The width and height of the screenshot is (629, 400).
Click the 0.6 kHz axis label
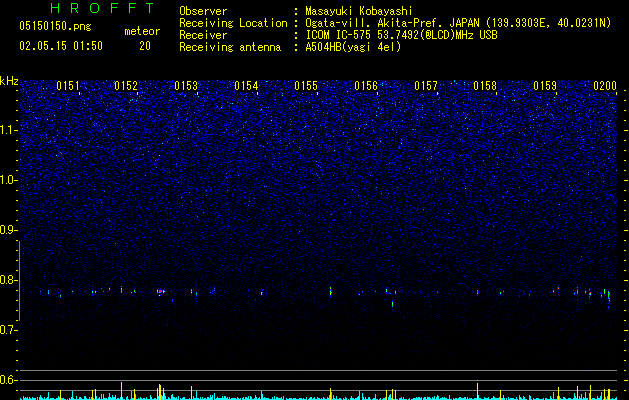pyautogui.click(x=9, y=380)
